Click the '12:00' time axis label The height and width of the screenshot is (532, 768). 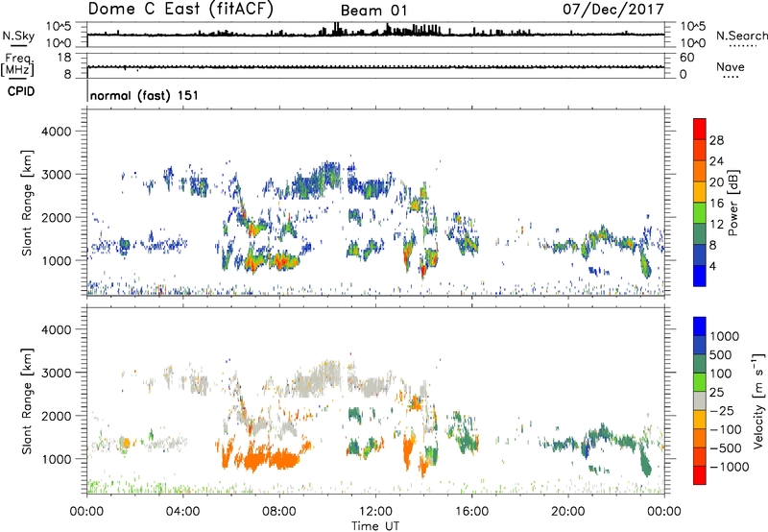[x=375, y=511]
